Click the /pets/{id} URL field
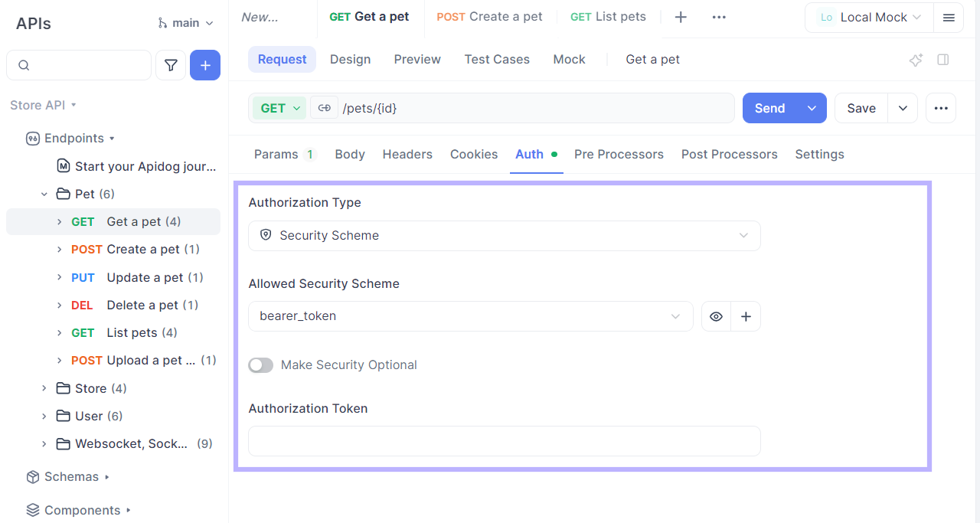The height and width of the screenshot is (523, 980). 536,108
